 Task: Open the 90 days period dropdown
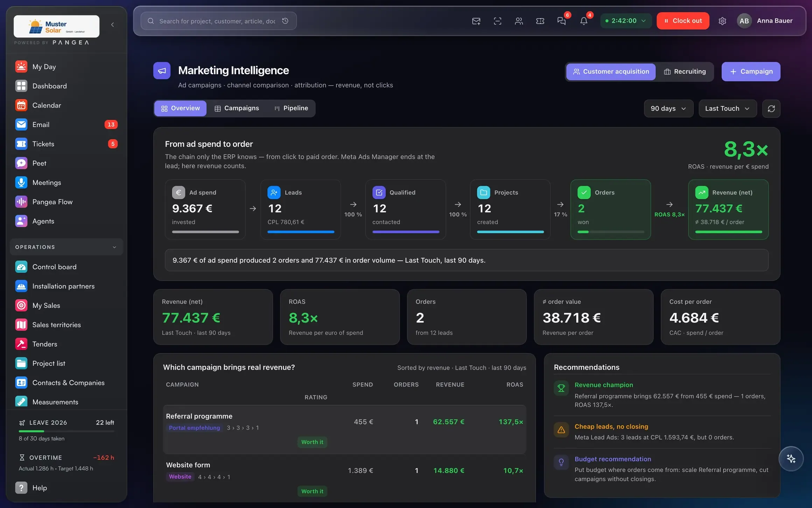click(668, 109)
